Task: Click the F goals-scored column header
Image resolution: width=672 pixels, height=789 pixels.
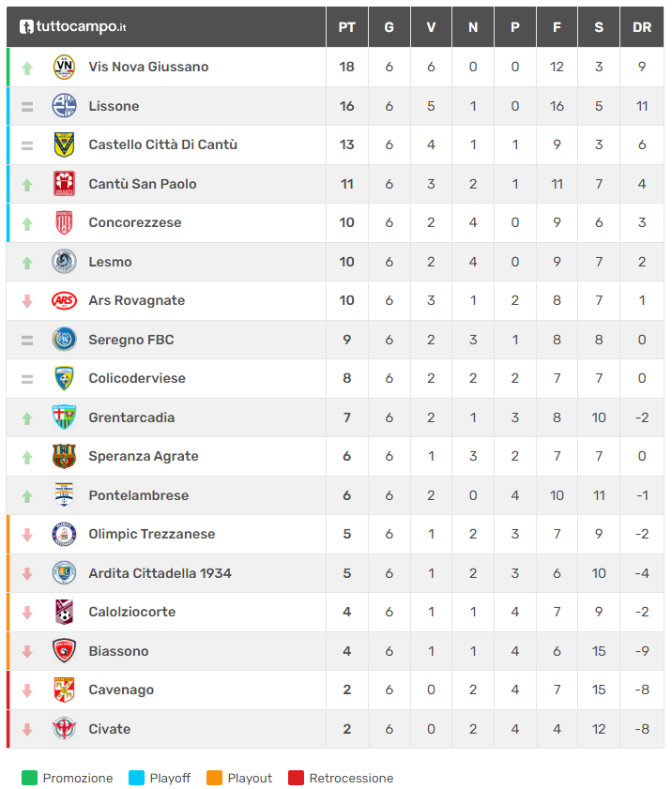Action: tap(557, 27)
